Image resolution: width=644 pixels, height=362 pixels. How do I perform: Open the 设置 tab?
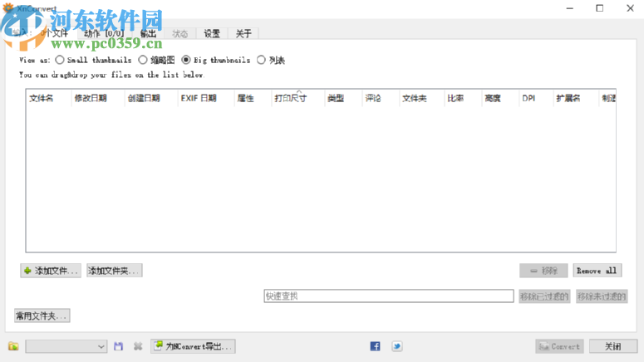coord(212,34)
